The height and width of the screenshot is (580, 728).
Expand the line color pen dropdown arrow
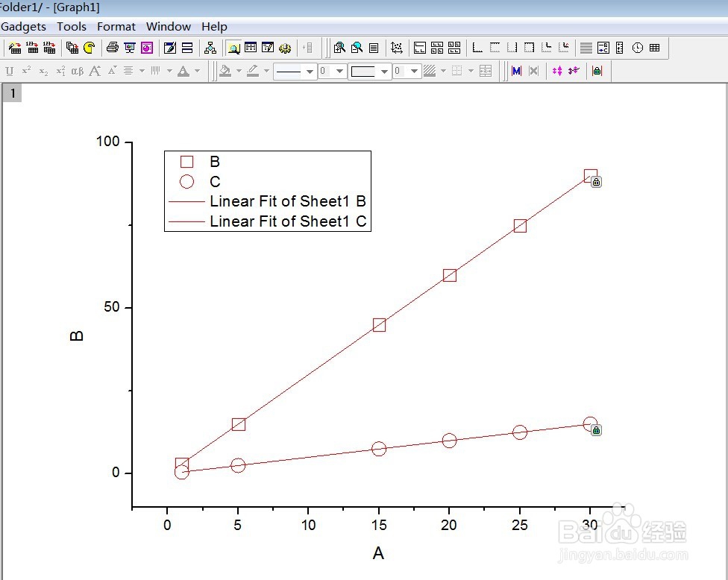click(266, 71)
